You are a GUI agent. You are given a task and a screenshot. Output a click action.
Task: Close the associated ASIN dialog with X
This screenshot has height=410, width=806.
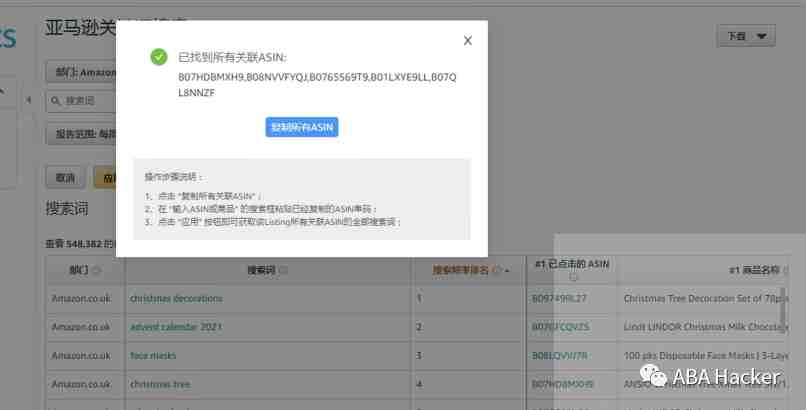[467, 41]
